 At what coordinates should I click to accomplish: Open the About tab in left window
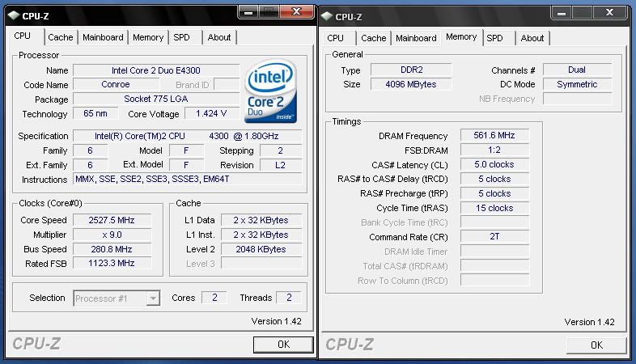click(219, 37)
